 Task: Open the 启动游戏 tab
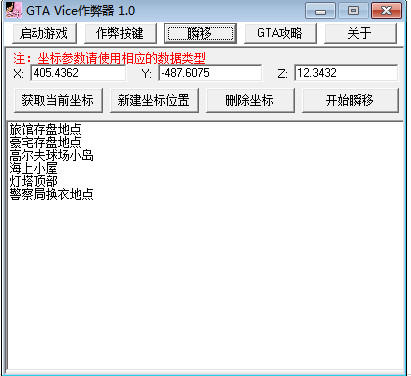(x=44, y=33)
